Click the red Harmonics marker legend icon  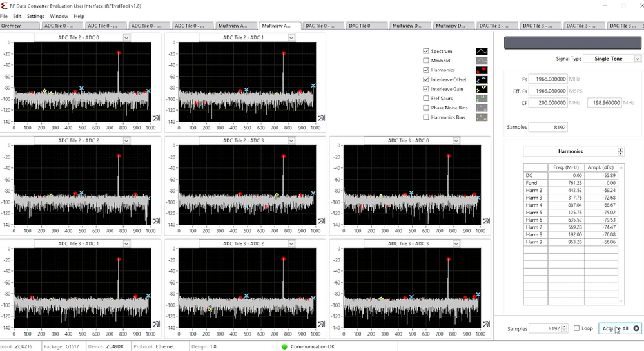[x=482, y=70]
